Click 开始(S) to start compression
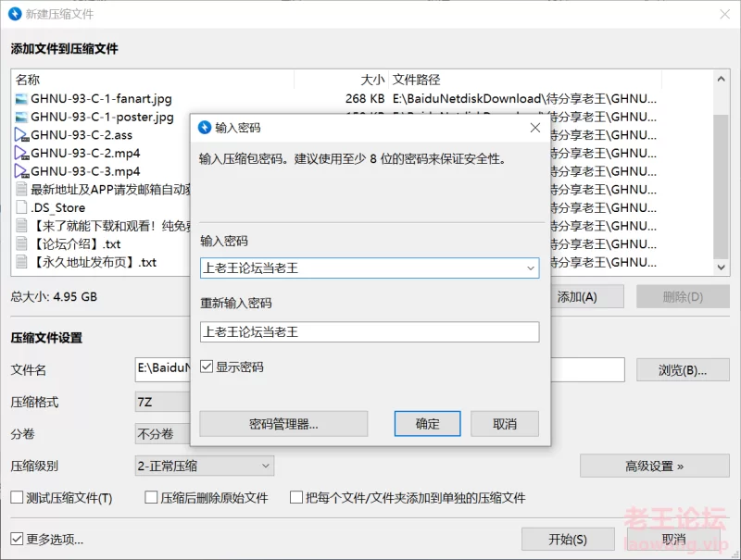The height and width of the screenshot is (560, 741). tap(568, 539)
